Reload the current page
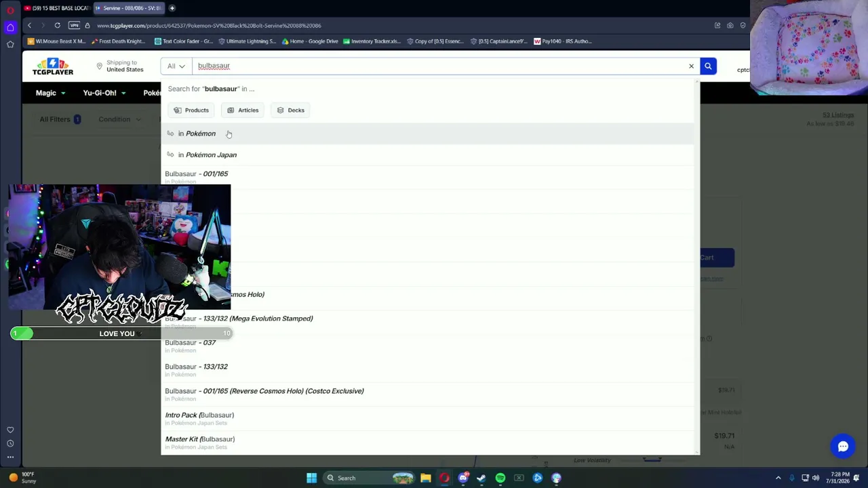 (x=58, y=26)
